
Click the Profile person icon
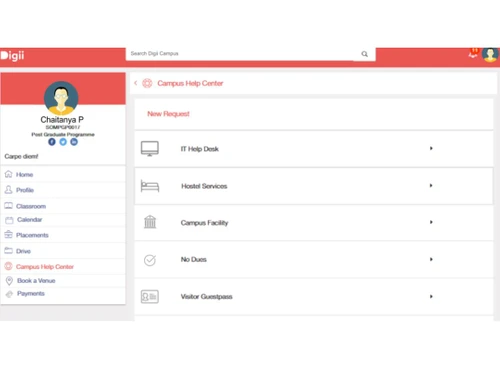coord(9,190)
